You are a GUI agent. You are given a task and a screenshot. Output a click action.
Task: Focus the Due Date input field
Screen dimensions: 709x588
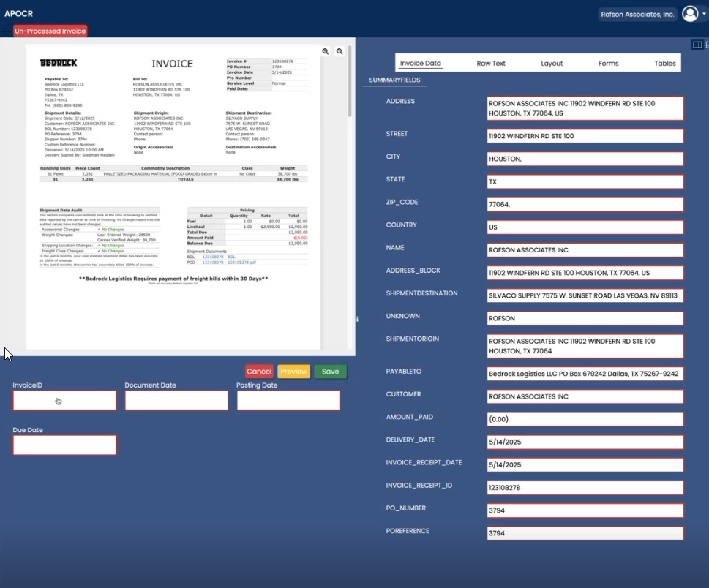64,445
